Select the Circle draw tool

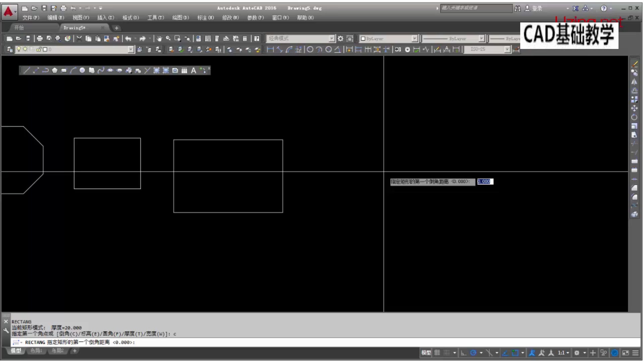[x=82, y=70]
